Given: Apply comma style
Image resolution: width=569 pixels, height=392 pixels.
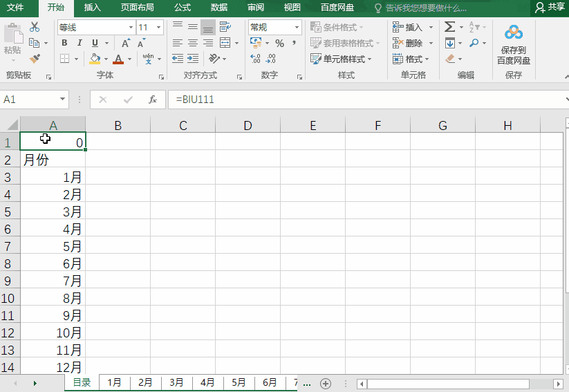Looking at the screenshot, I should click(294, 43).
